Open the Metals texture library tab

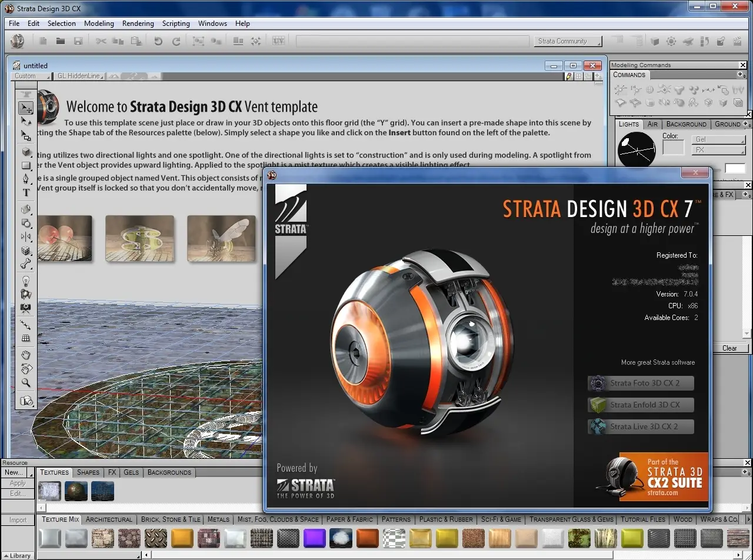218,519
